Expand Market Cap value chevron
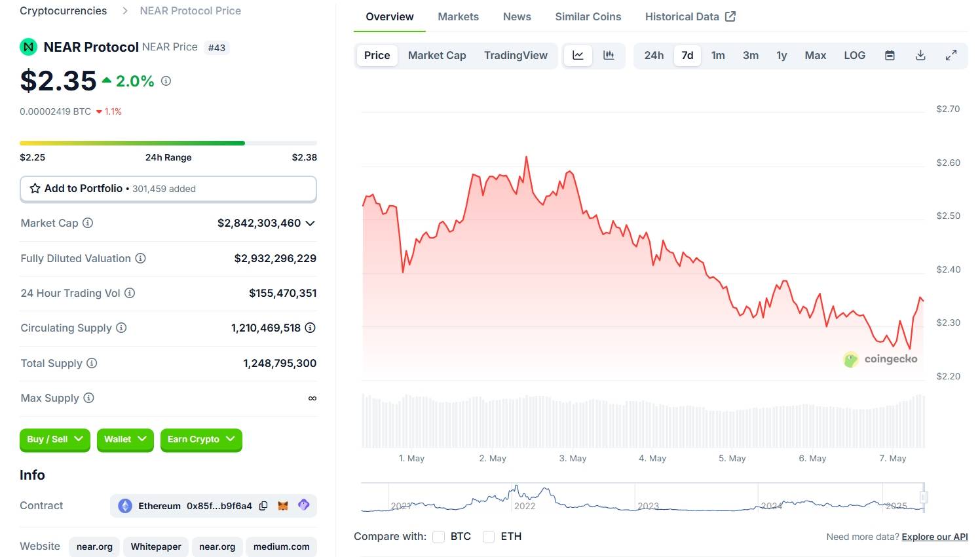980x557 pixels. pos(311,223)
